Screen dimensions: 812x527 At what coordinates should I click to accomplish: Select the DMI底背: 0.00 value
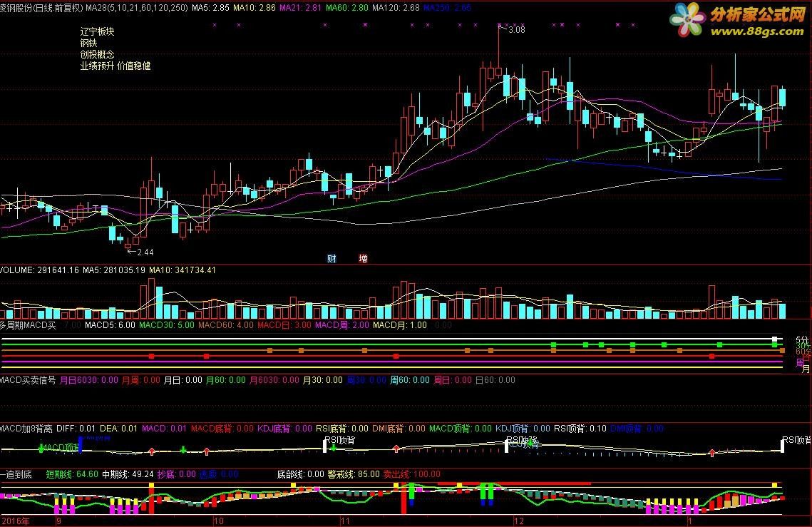click(x=399, y=429)
